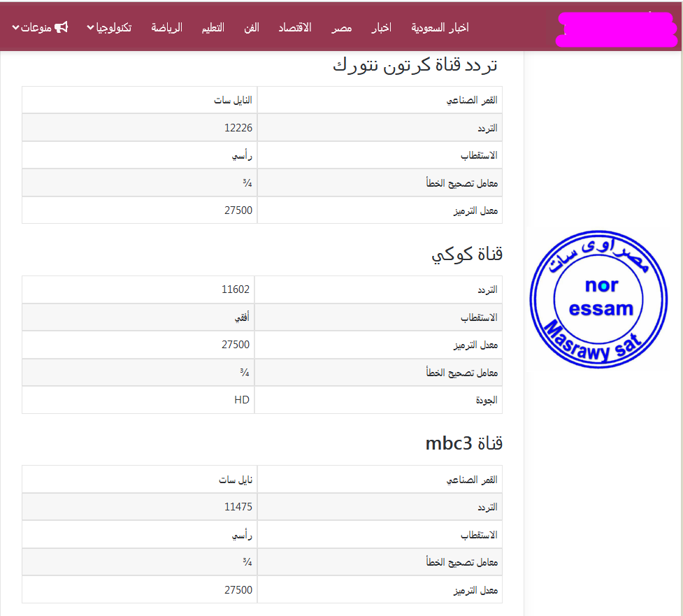Click the heading قناة كوكي
Screen dimensions: 683x616
pyautogui.click(x=467, y=255)
